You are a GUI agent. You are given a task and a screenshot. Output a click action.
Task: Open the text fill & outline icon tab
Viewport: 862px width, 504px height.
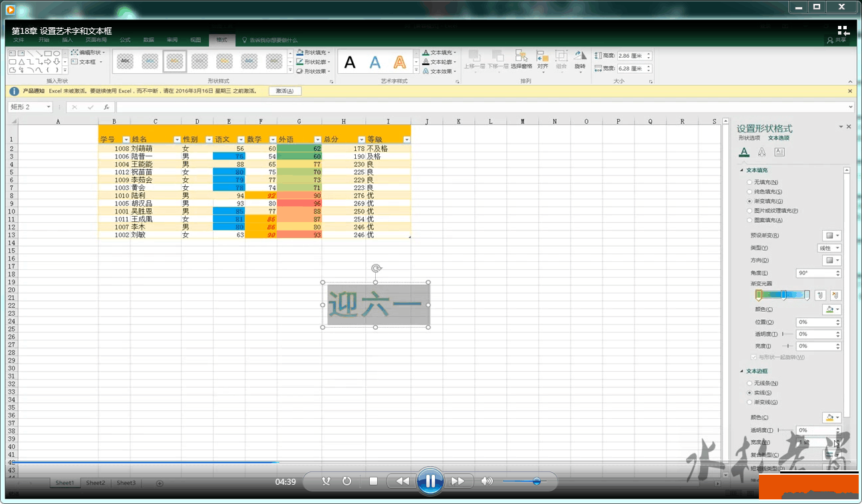click(744, 152)
